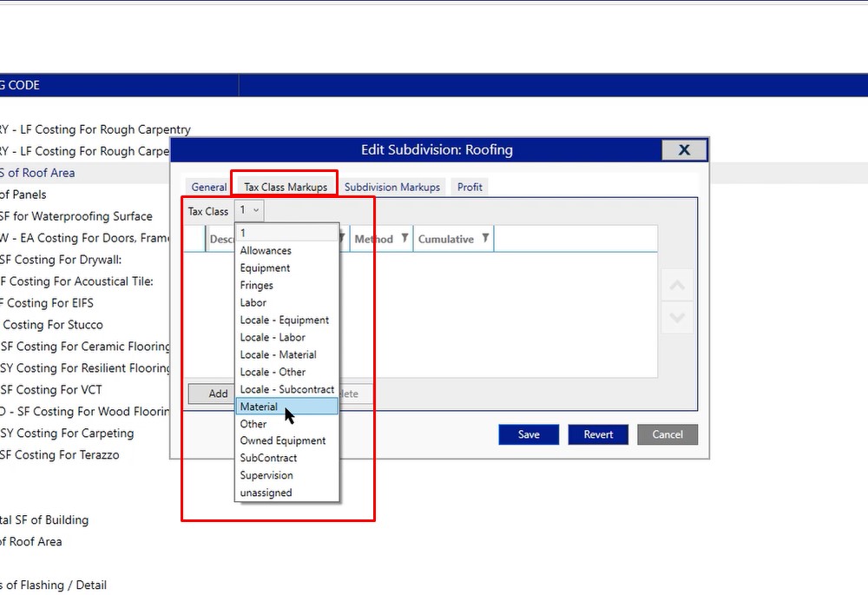Click the move up arrow button
Viewport: 868px width, 595px height.
click(678, 285)
